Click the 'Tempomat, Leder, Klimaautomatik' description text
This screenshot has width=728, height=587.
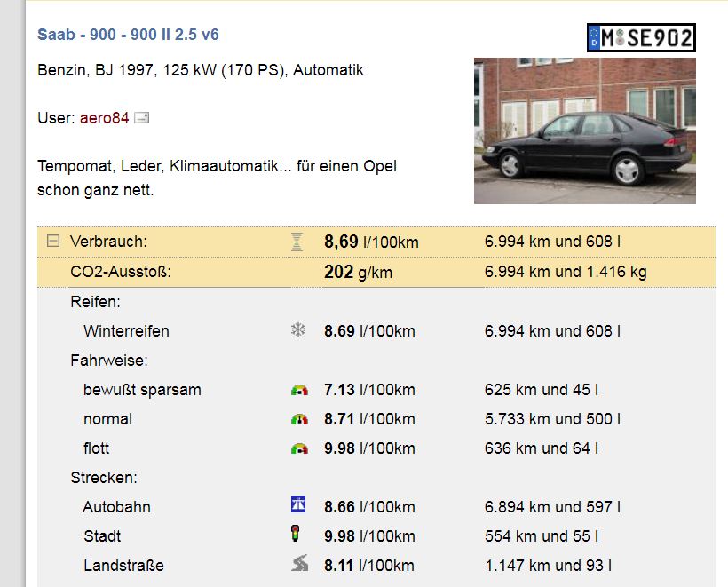(x=217, y=178)
